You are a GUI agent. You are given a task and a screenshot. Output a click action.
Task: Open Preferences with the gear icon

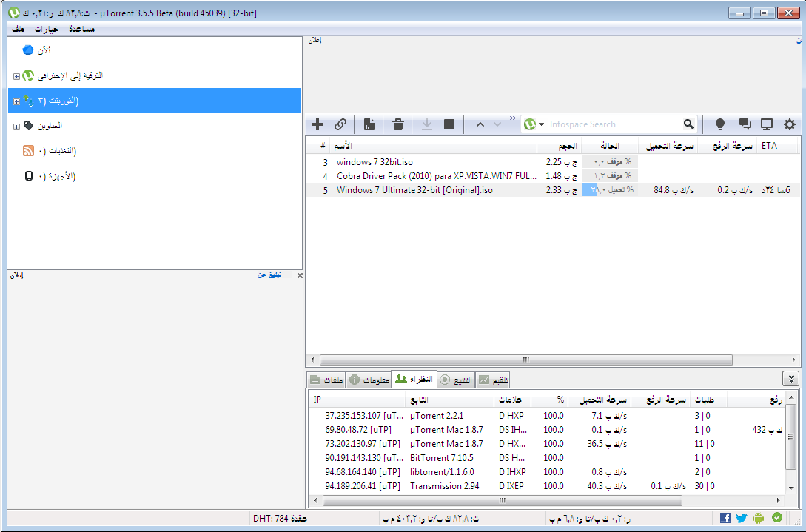point(790,124)
